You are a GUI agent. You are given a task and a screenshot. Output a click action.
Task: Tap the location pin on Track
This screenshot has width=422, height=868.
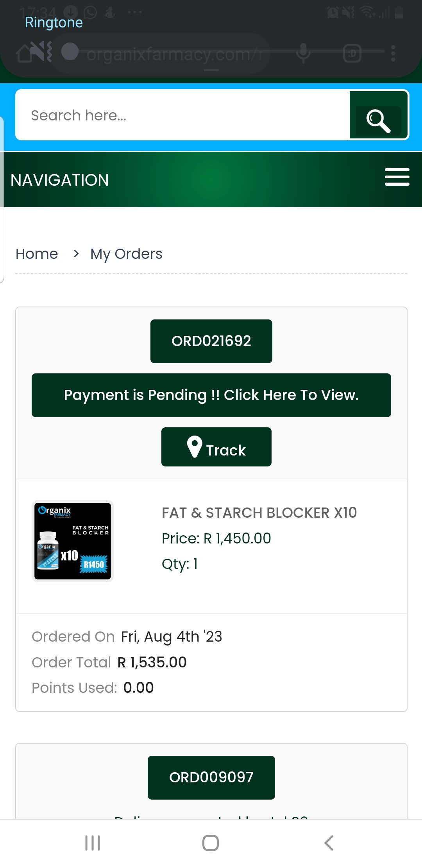(x=194, y=447)
